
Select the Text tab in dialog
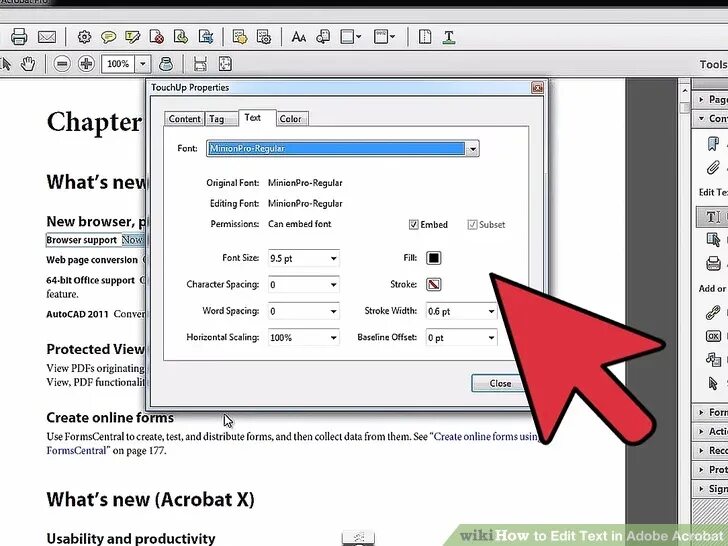(x=253, y=117)
